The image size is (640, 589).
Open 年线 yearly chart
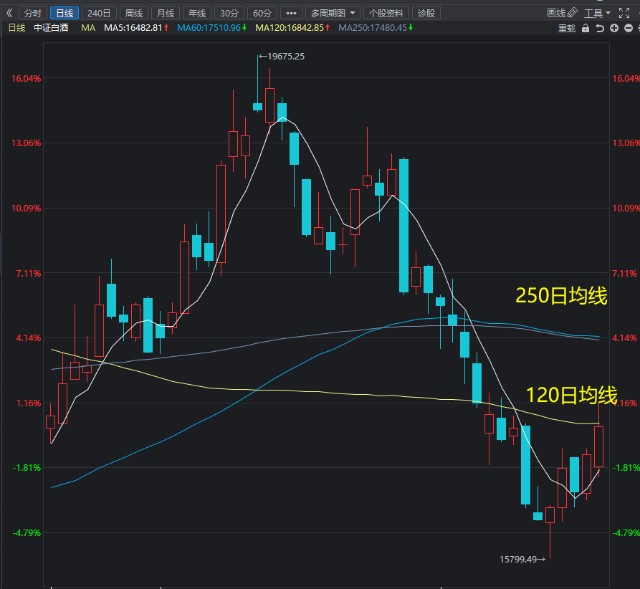pyautogui.click(x=197, y=13)
